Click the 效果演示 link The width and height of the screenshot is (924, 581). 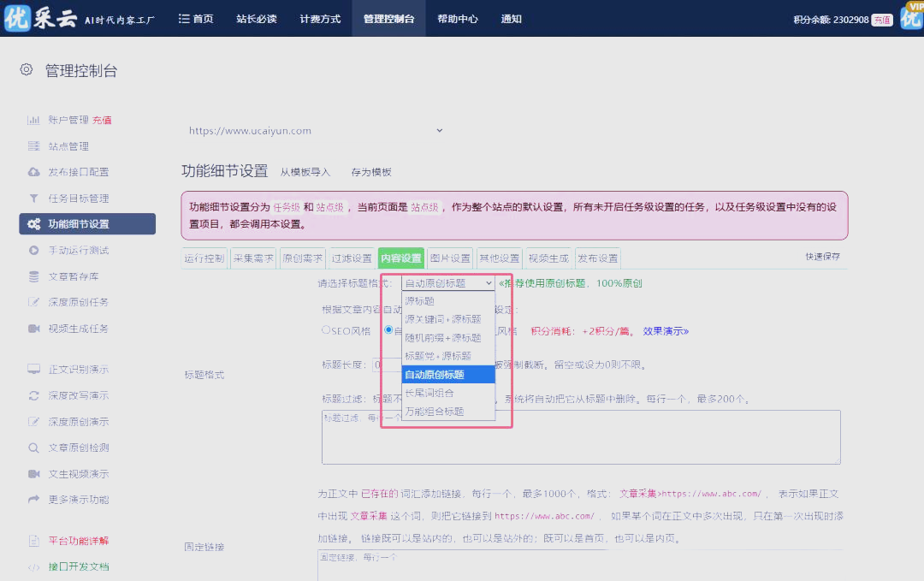(666, 331)
